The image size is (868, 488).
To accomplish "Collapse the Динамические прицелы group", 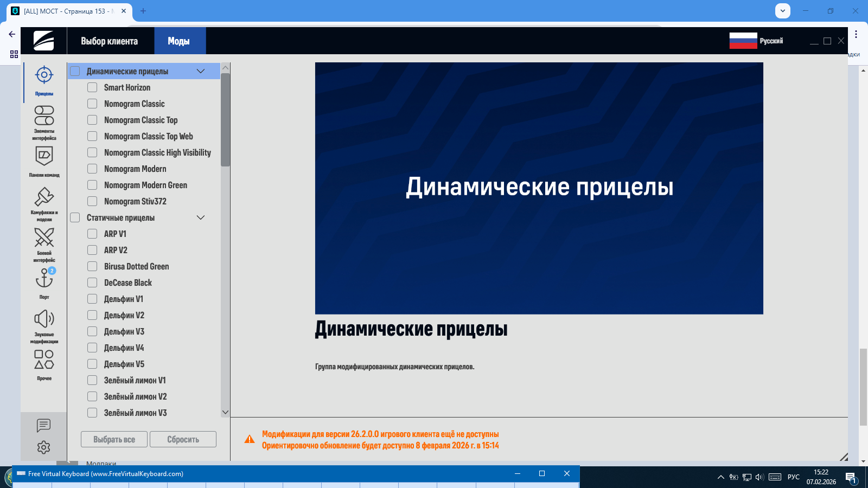I will [x=200, y=71].
